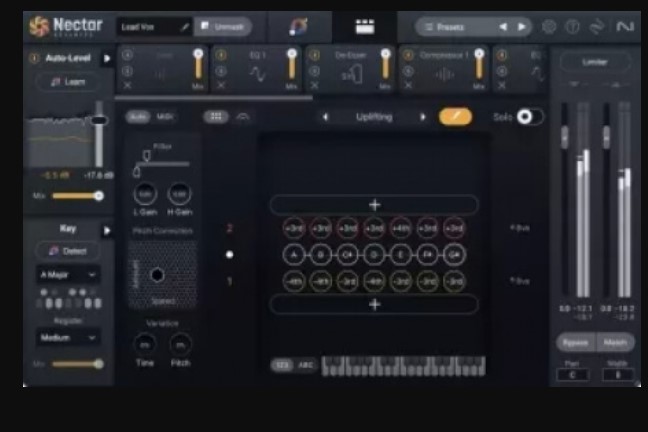Image resolution: width=648 pixels, height=432 pixels.
Task: Toggle the orange edit pencil button
Action: coord(455,117)
